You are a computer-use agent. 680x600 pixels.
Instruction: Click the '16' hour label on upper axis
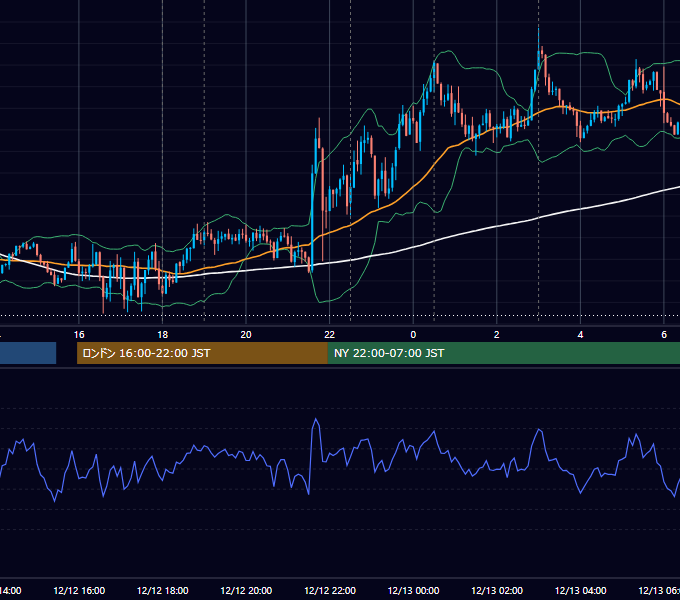79,335
